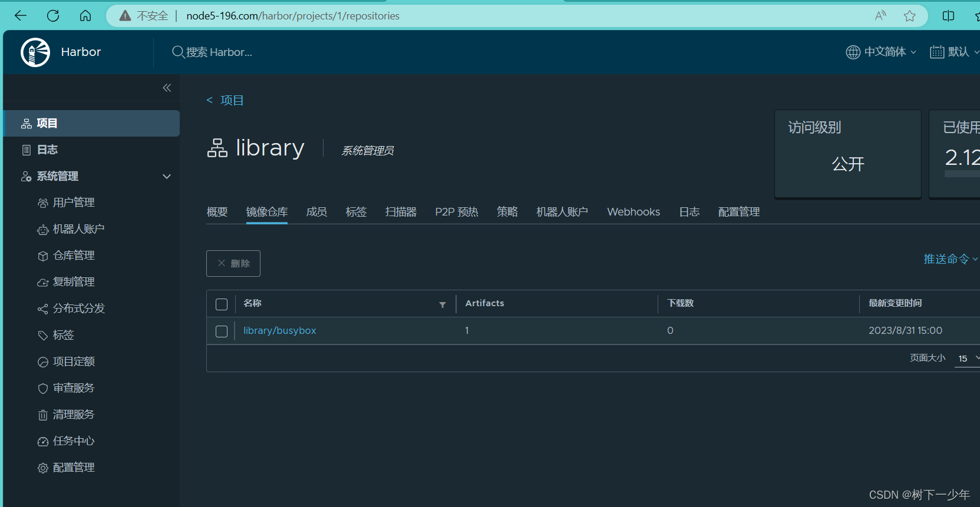Open the project 日志 tab
This screenshot has height=507, width=980.
689,212
